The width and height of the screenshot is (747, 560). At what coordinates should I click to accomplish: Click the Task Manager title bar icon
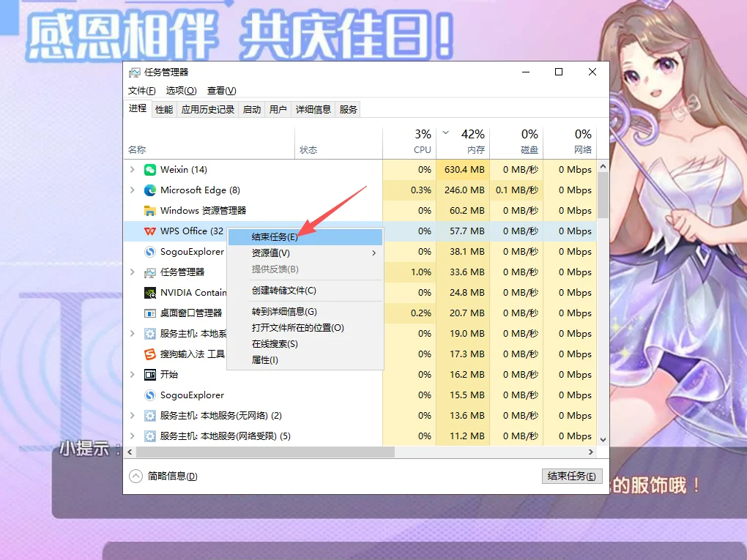(x=134, y=72)
